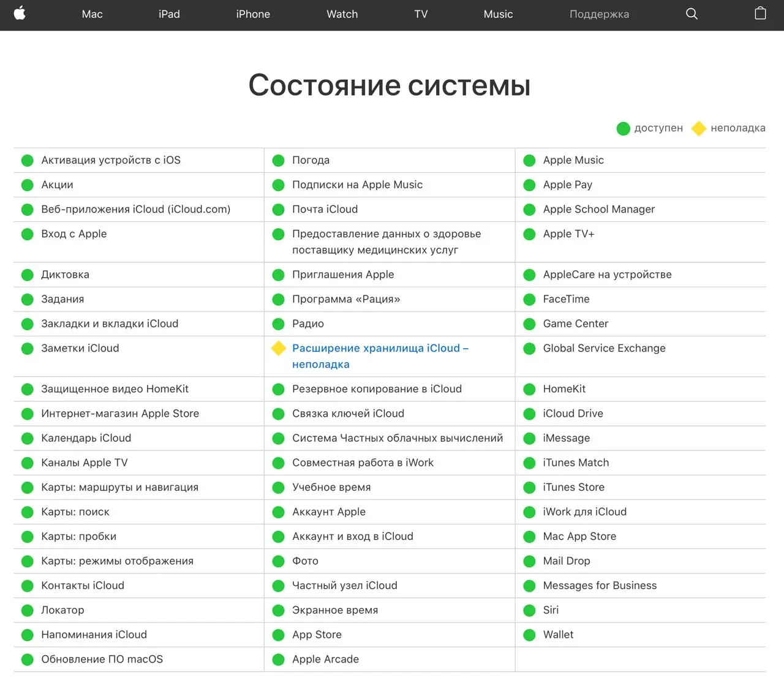Viewport: 784px width, 679px height.
Task: Click the Программа «Рация» entry
Action: (346, 299)
